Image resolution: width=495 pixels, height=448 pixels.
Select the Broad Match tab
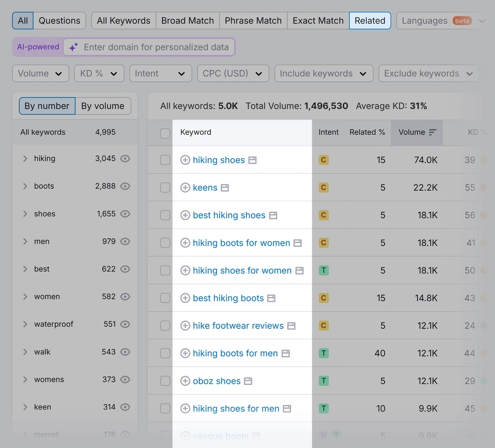(x=188, y=21)
